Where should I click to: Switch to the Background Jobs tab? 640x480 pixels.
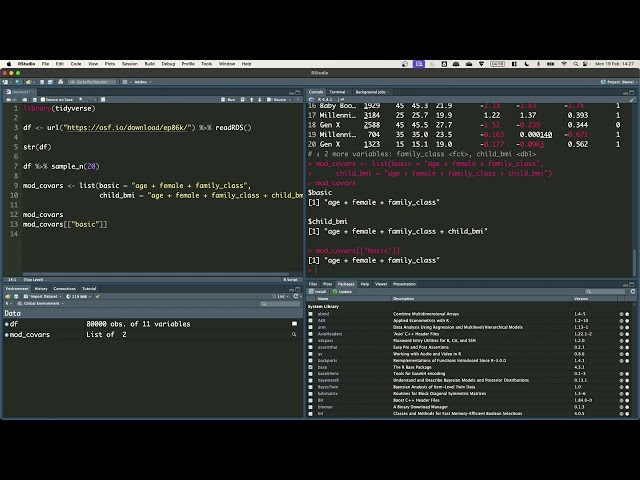click(371, 92)
